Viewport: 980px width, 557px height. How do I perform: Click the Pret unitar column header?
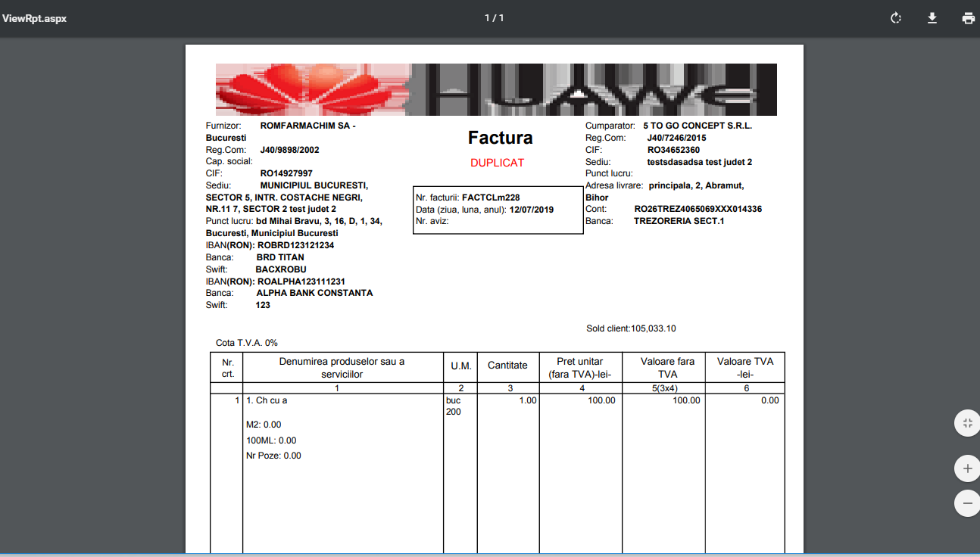pos(580,368)
